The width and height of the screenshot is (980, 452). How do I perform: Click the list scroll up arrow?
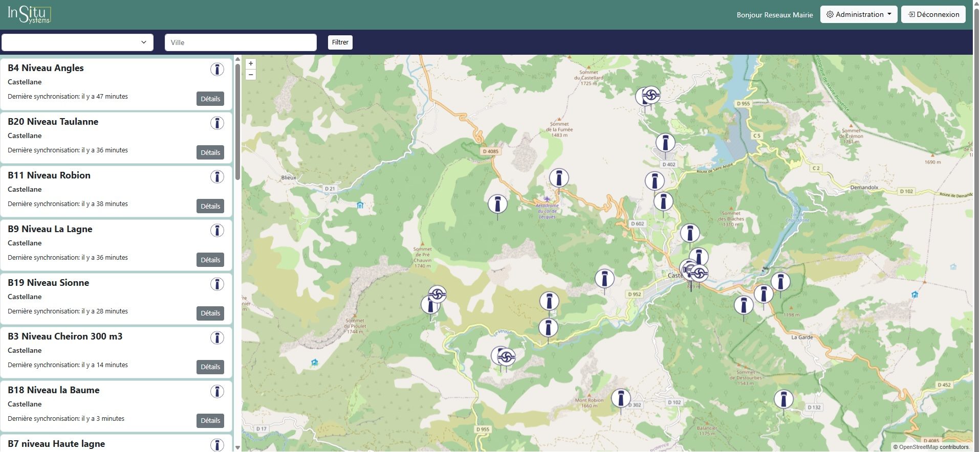click(237, 59)
